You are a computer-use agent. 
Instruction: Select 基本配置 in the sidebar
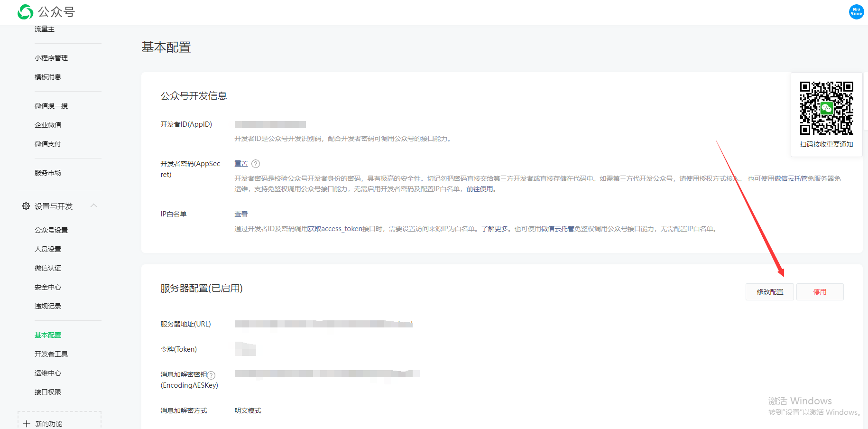[x=48, y=335]
